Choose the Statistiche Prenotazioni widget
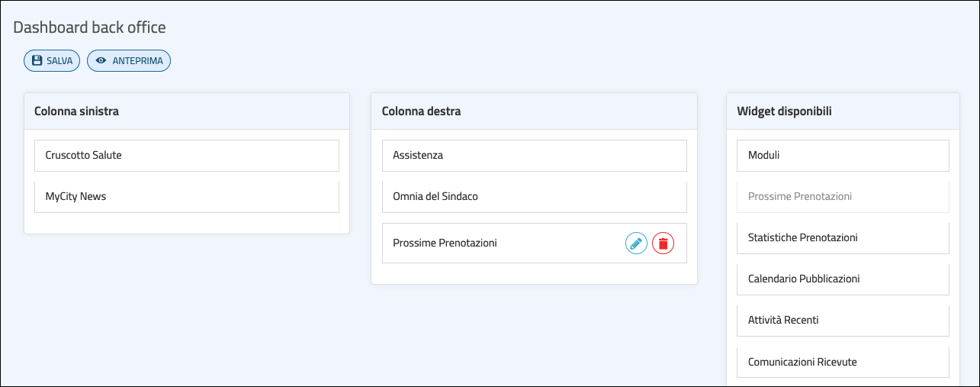980x387 pixels. point(843,237)
